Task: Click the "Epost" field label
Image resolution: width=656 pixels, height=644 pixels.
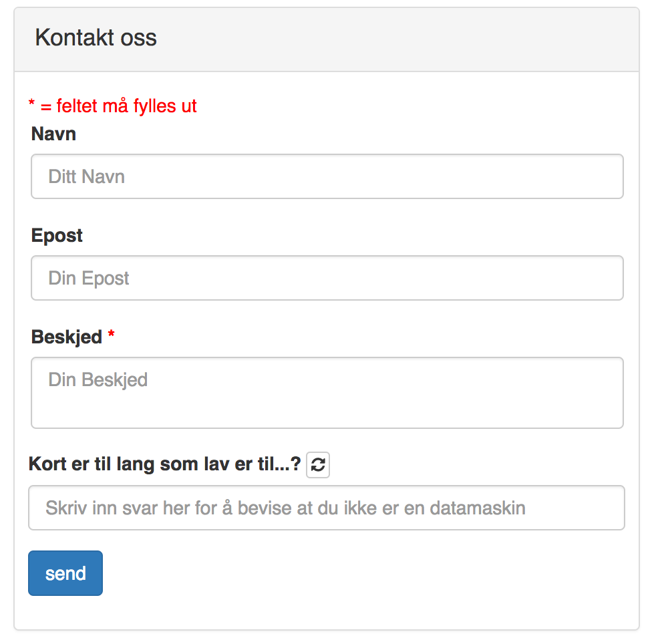Action: [57, 236]
